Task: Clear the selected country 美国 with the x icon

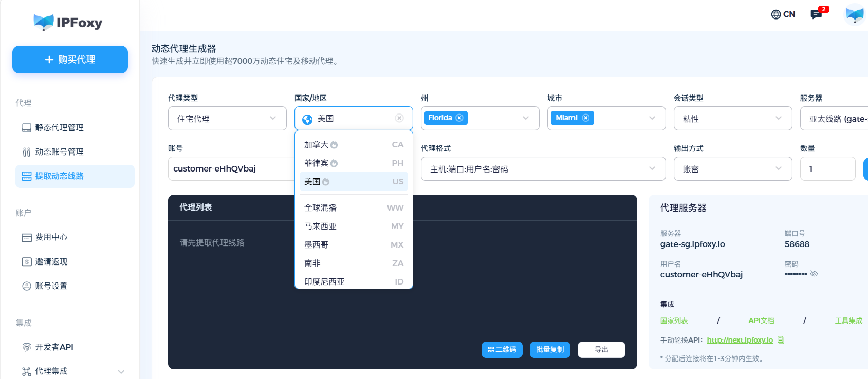Action: [399, 118]
